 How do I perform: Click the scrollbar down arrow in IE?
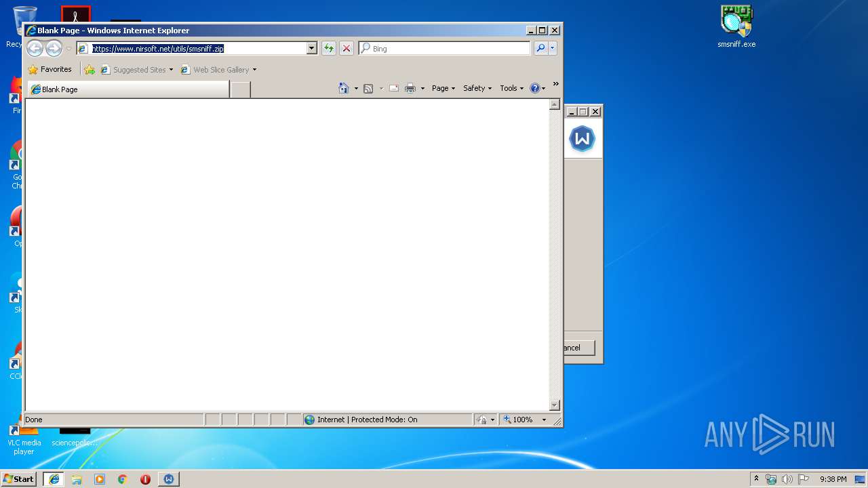point(554,405)
